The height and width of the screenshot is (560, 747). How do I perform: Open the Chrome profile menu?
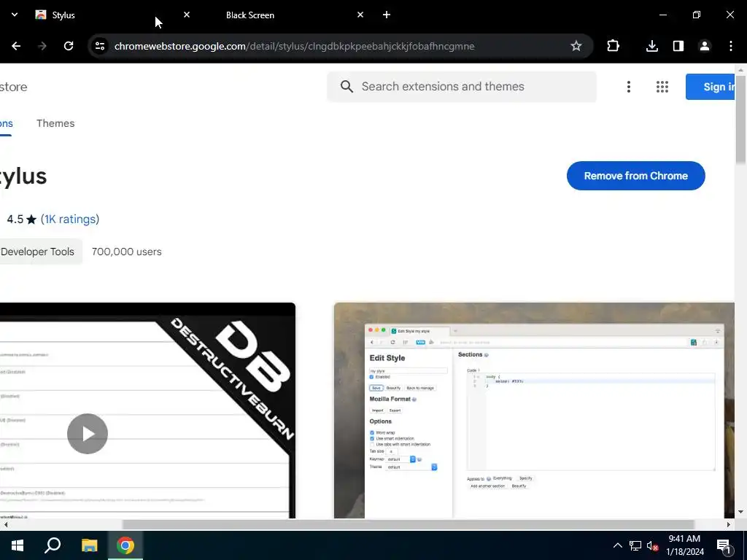704,46
